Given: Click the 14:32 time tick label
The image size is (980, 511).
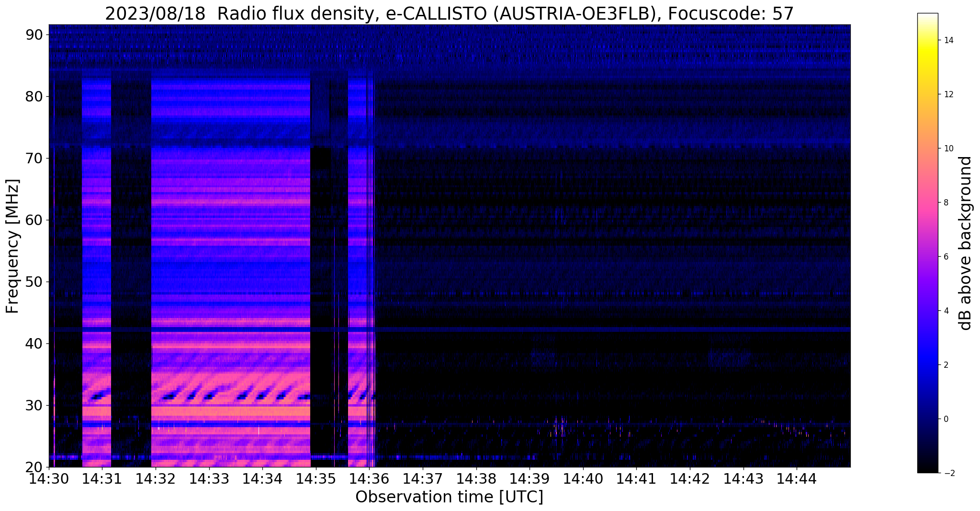Looking at the screenshot, I should [156, 478].
